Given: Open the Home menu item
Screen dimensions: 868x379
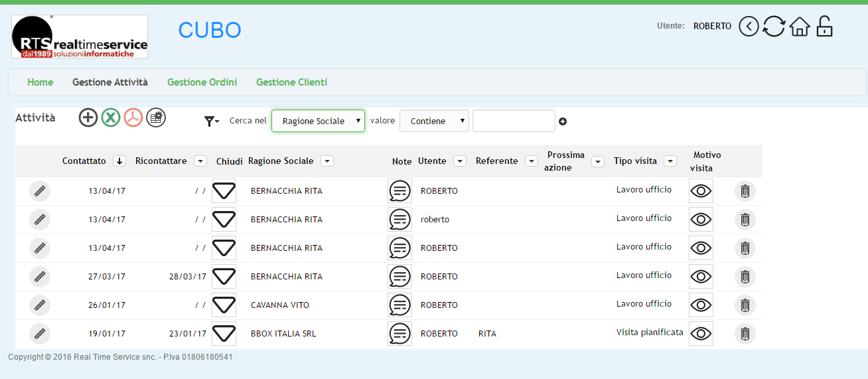Looking at the screenshot, I should pos(40,82).
